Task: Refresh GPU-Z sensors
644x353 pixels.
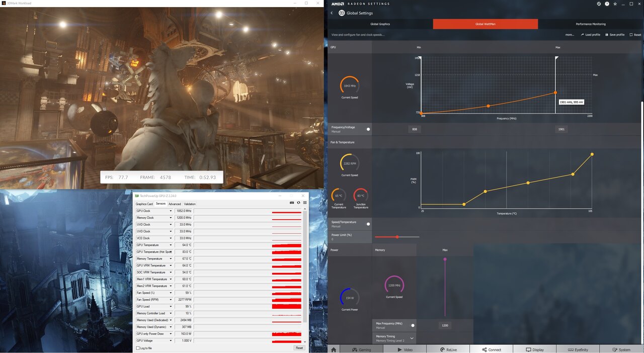Action: click(x=298, y=203)
